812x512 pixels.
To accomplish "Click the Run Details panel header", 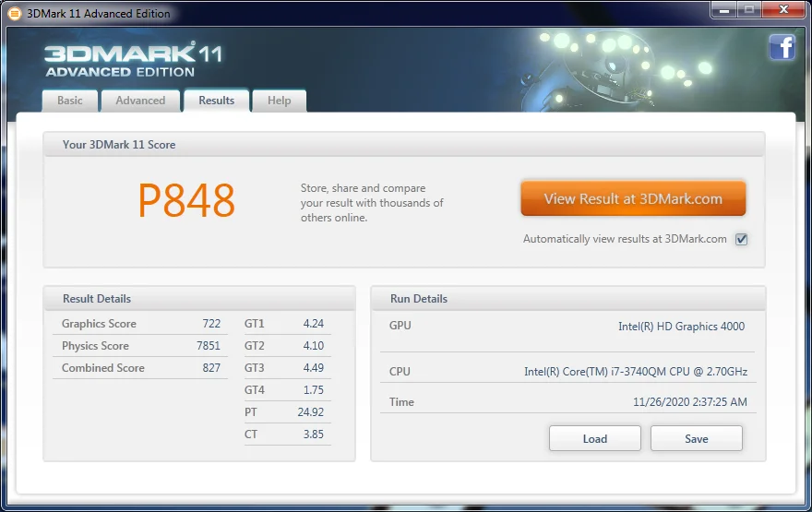I will click(568, 299).
